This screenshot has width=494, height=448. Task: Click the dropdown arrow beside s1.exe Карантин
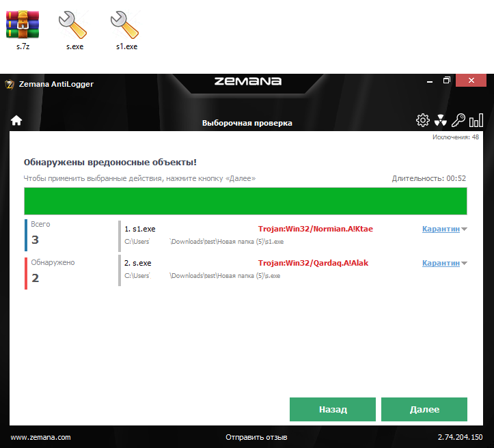[464, 229]
